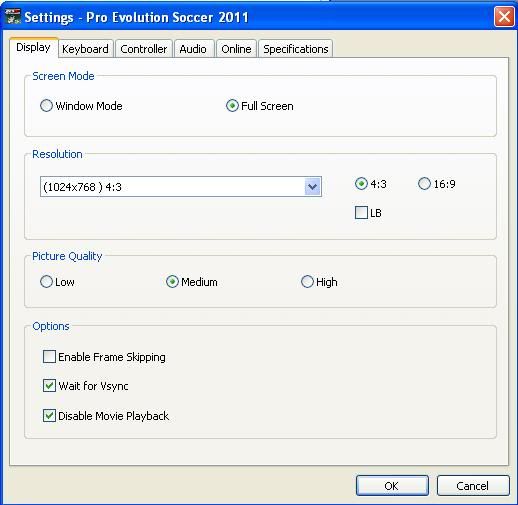Viewport: 518px width, 505px height.
Task: Select Window Mode radio button
Action: [x=46, y=106]
